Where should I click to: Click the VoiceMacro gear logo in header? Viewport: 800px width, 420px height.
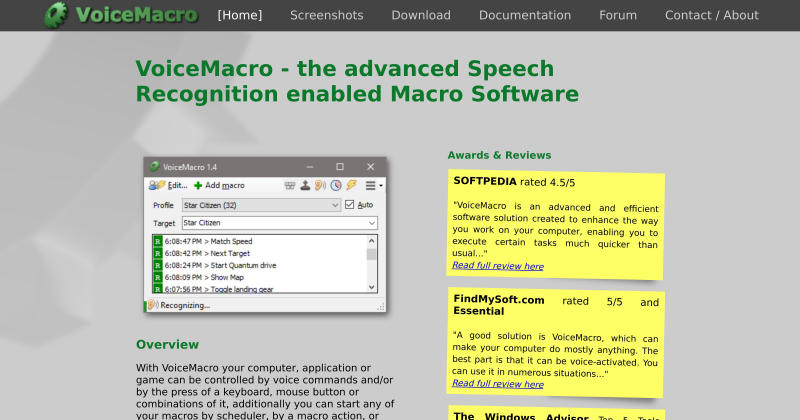tap(56, 15)
